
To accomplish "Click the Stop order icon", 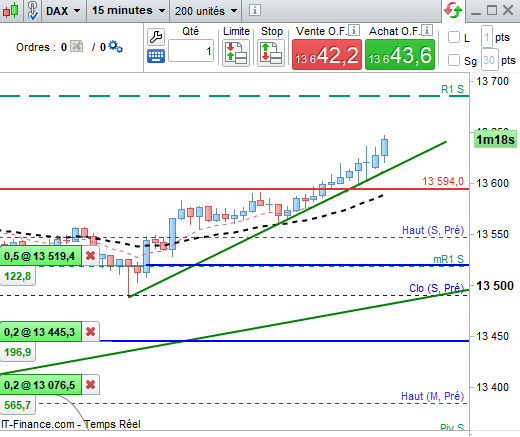I will [271, 53].
